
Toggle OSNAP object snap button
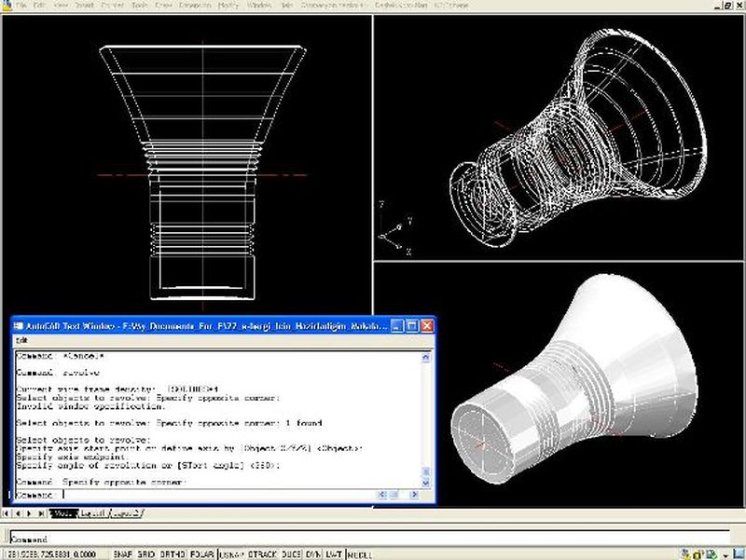tap(231, 554)
